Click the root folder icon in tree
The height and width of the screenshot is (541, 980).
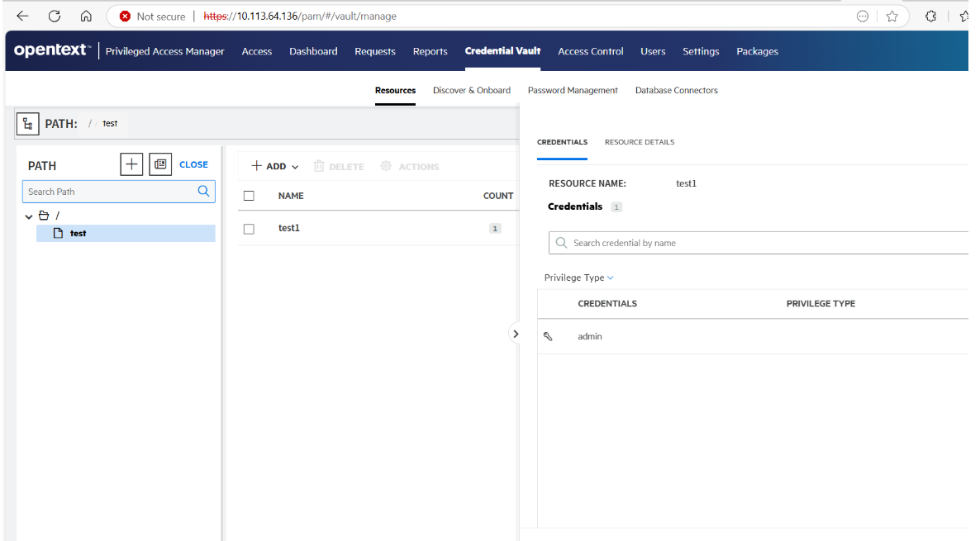[44, 216]
